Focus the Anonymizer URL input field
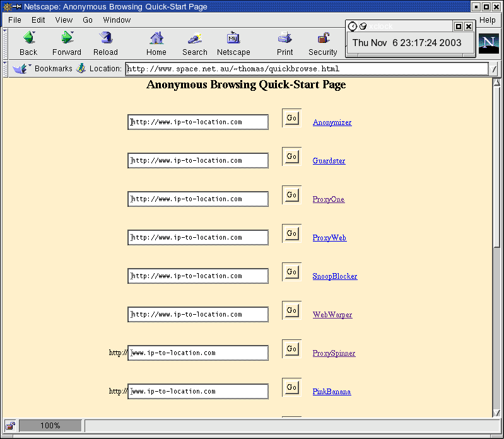Image resolution: width=504 pixels, height=439 pixels. (198, 122)
